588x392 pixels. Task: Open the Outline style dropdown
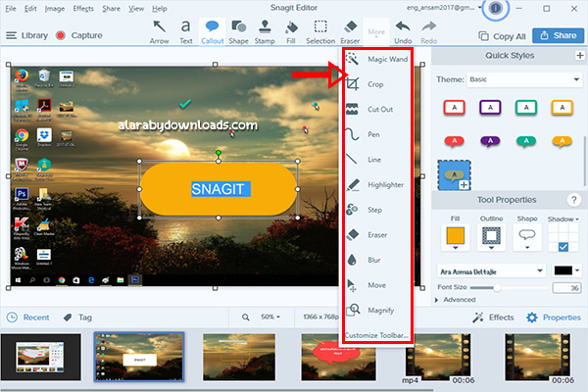tap(491, 237)
